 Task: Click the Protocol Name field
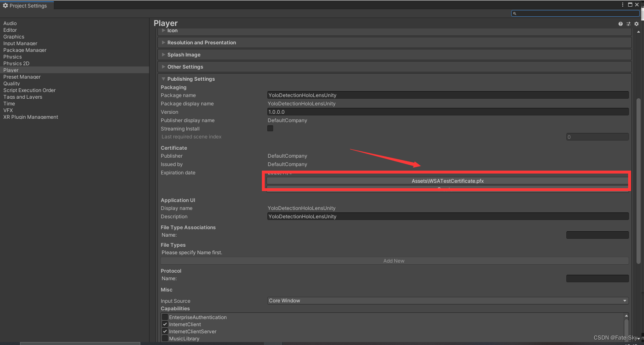[597, 279]
